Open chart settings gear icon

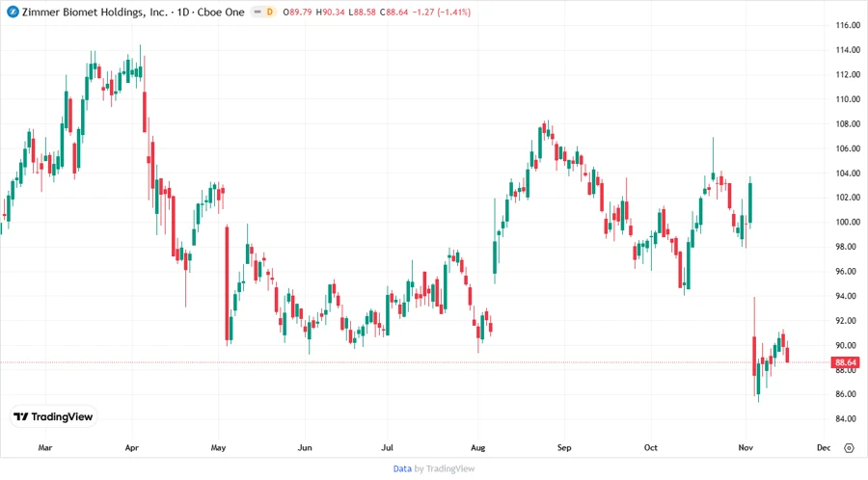[849, 448]
